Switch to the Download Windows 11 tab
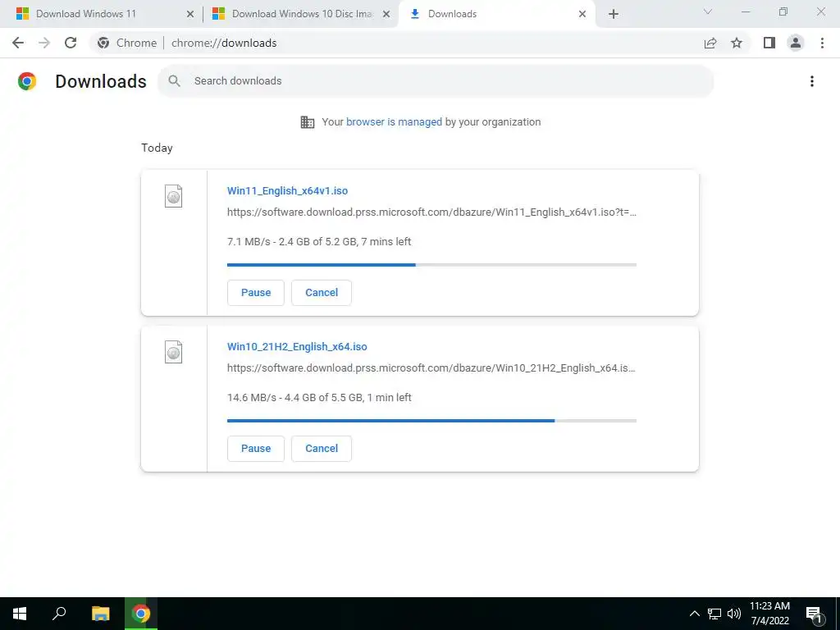Image resolution: width=840 pixels, height=630 pixels. tap(102, 14)
